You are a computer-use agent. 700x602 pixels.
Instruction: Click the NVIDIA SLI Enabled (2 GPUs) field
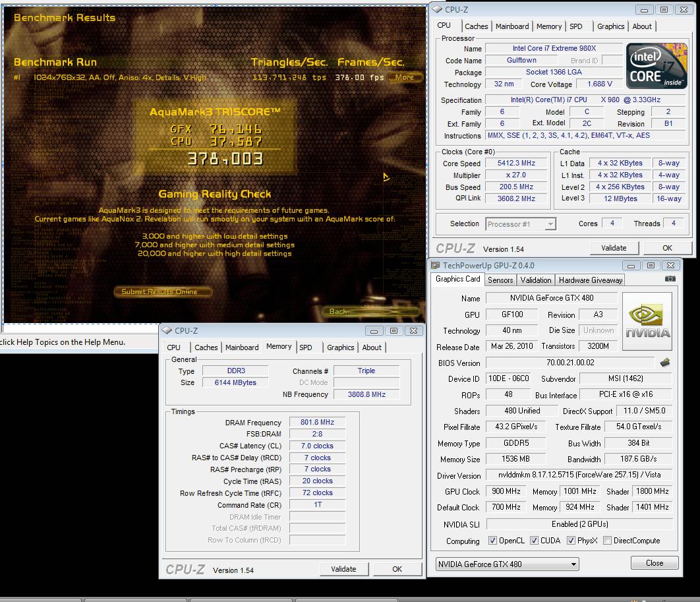tap(579, 524)
